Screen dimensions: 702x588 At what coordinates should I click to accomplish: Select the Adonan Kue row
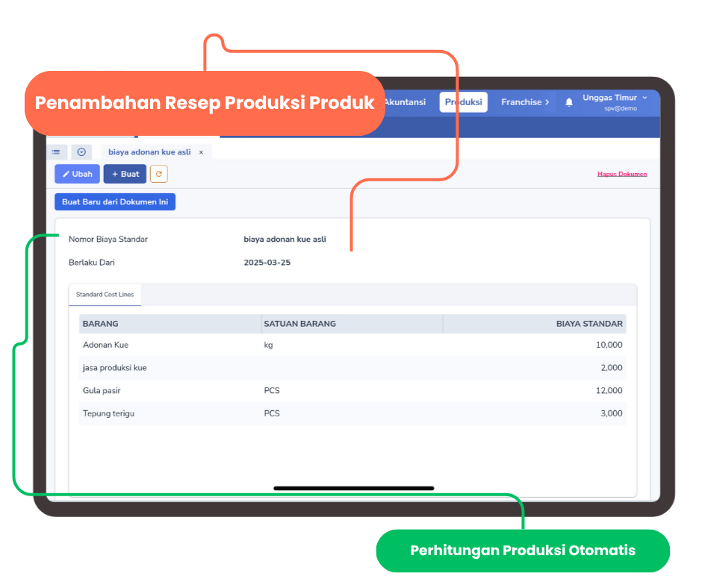(352, 345)
